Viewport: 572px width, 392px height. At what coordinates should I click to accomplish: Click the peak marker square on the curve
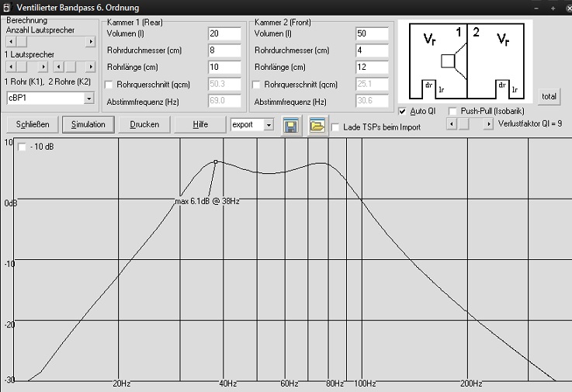(x=216, y=161)
